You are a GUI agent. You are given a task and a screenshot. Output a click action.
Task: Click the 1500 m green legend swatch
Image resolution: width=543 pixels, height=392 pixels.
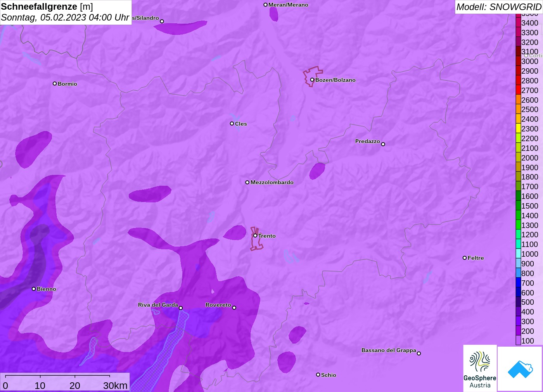point(518,206)
